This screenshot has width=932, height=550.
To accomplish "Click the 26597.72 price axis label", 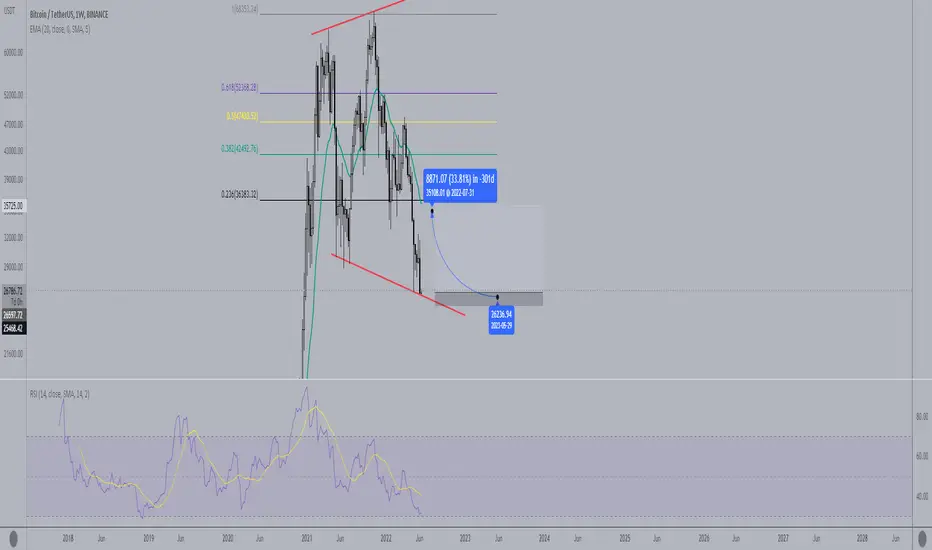I will tap(13, 315).
